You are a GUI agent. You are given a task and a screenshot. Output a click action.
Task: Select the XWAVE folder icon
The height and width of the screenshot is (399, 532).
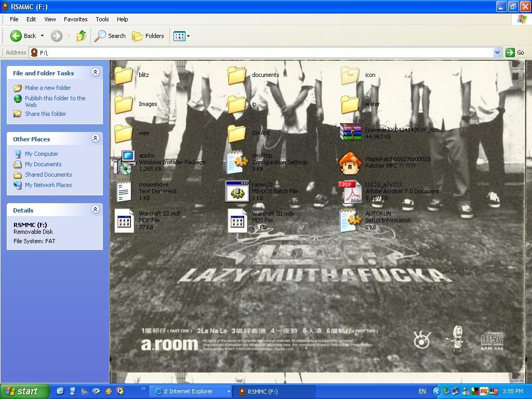point(237,134)
